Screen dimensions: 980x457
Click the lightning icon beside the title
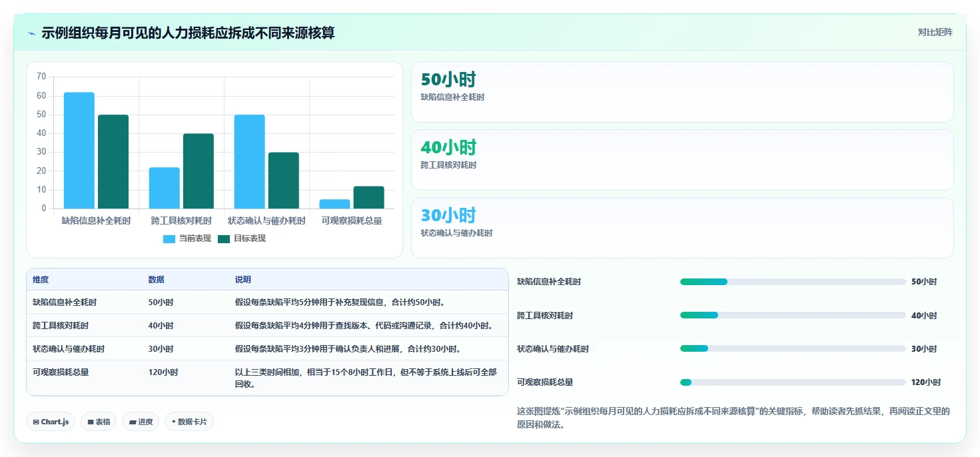click(32, 33)
